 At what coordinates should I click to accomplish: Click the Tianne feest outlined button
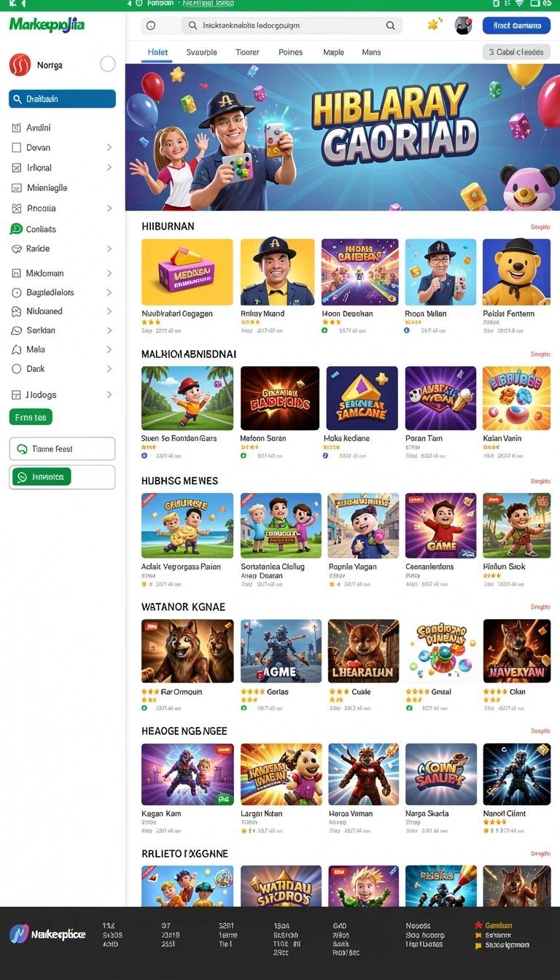click(62, 449)
